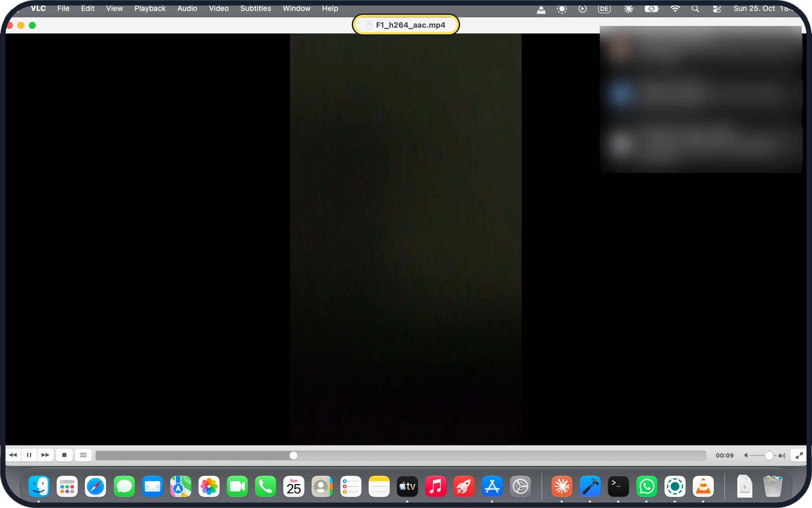This screenshot has width=812, height=508.
Task: Open the Wi-Fi status menu
Action: click(x=675, y=9)
